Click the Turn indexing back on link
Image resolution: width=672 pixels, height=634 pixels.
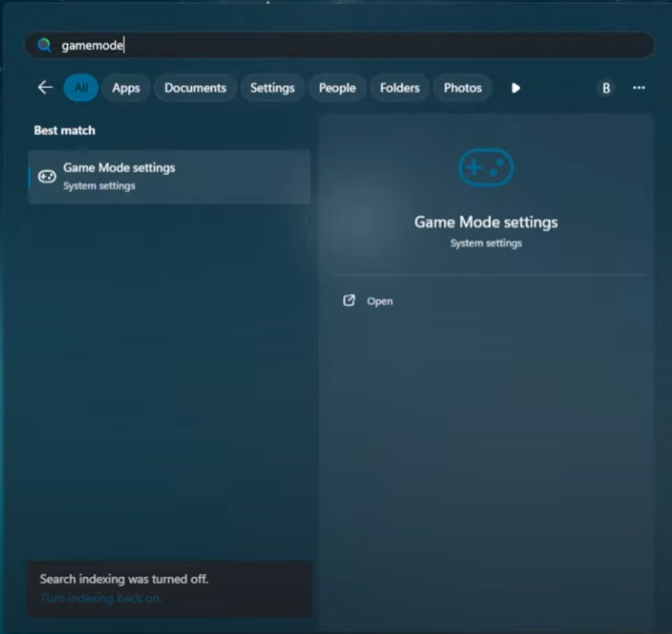101,598
